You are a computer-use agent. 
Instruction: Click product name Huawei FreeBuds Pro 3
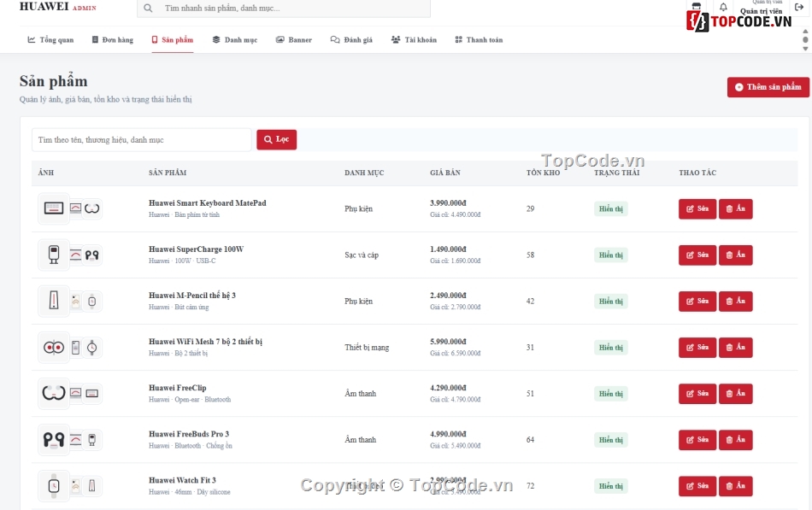pos(189,434)
